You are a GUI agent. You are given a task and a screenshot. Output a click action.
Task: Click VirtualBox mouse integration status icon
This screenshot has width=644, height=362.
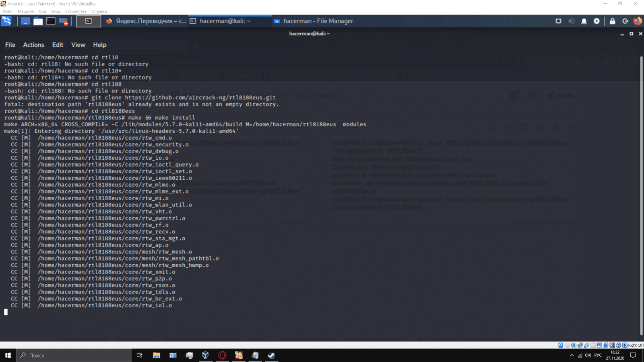coord(619,345)
